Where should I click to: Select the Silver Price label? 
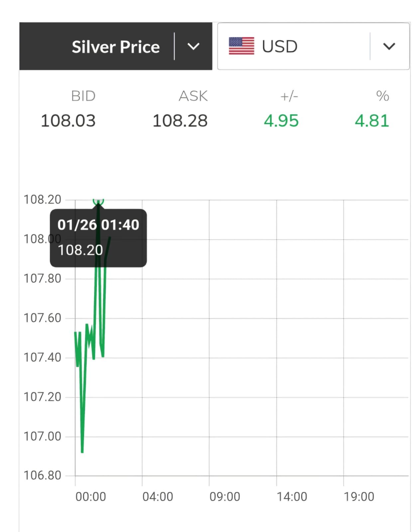point(116,47)
